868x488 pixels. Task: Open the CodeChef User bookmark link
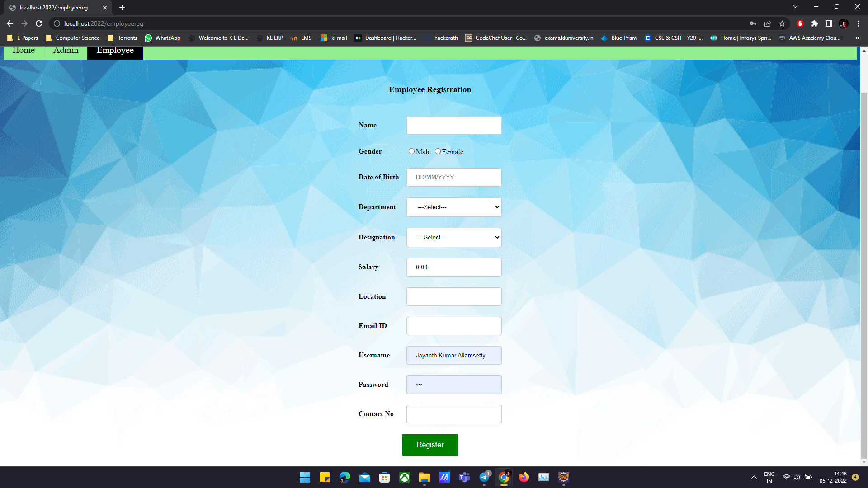click(496, 38)
